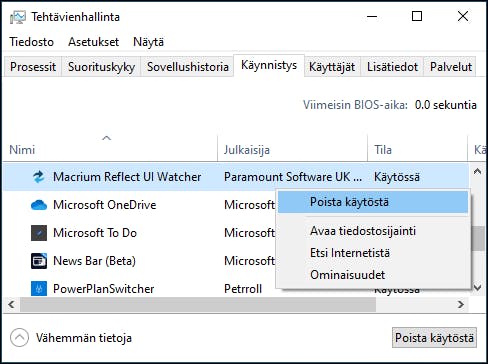
Task: Click the Microsoft OneDrive cloud icon
Action: pyautogui.click(x=39, y=205)
